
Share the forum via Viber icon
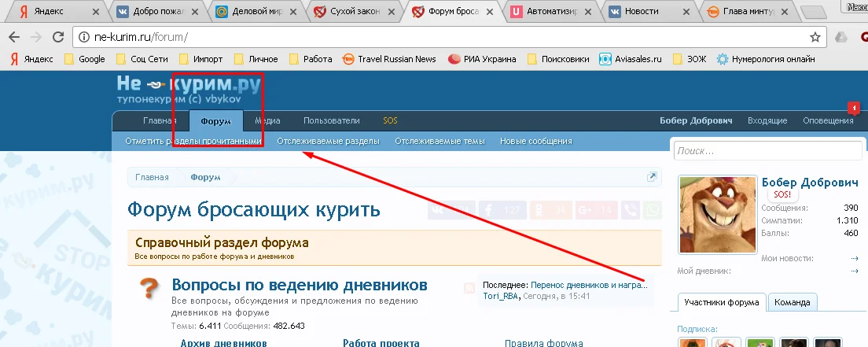pyautogui.click(x=631, y=210)
